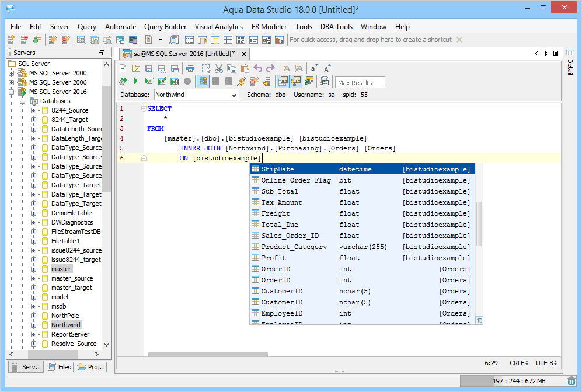
Task: Collapse the MS SQL Server 2016 node
Action: pos(12,92)
